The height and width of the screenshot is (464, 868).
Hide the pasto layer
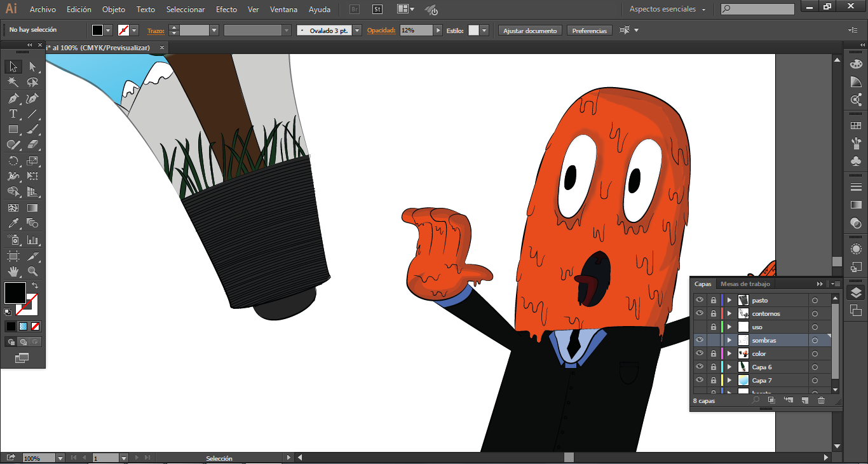700,300
